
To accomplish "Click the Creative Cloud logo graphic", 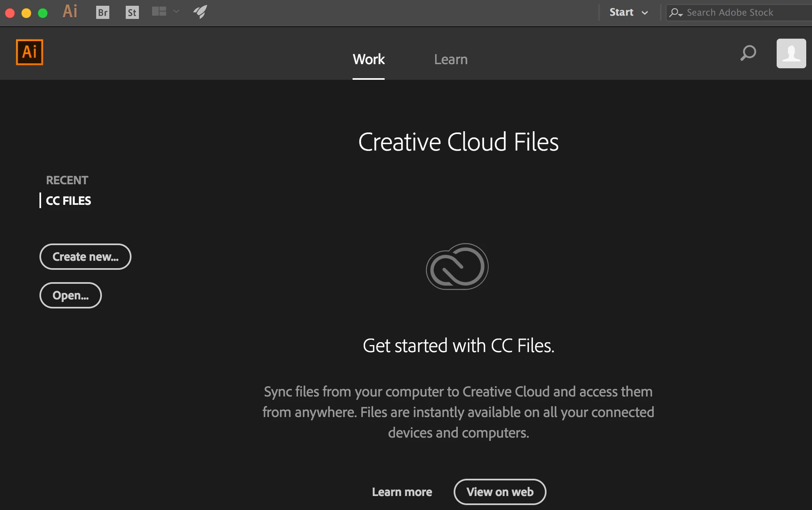I will 457,267.
